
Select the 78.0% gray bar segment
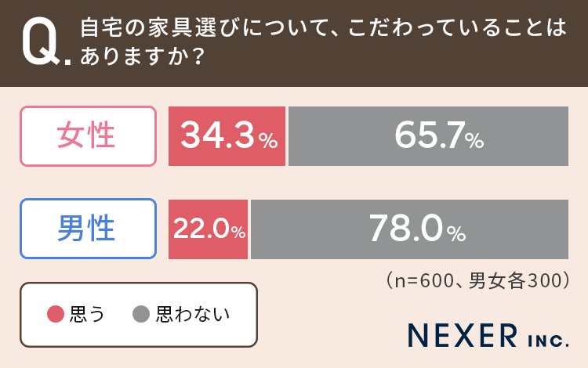tap(409, 229)
